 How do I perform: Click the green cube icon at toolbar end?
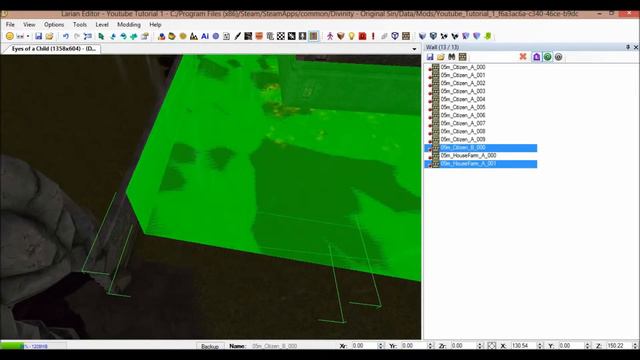click(x=488, y=36)
